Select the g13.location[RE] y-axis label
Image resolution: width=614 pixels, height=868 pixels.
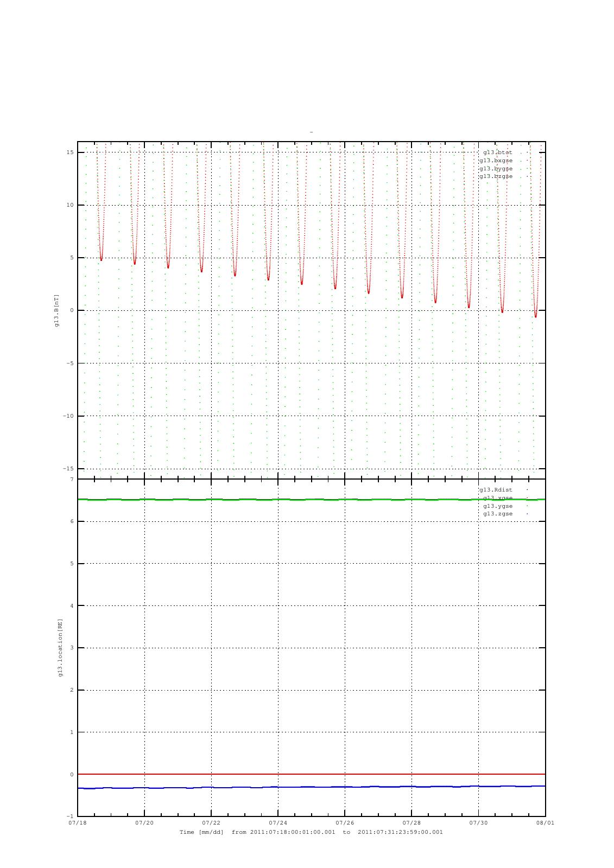[60, 647]
